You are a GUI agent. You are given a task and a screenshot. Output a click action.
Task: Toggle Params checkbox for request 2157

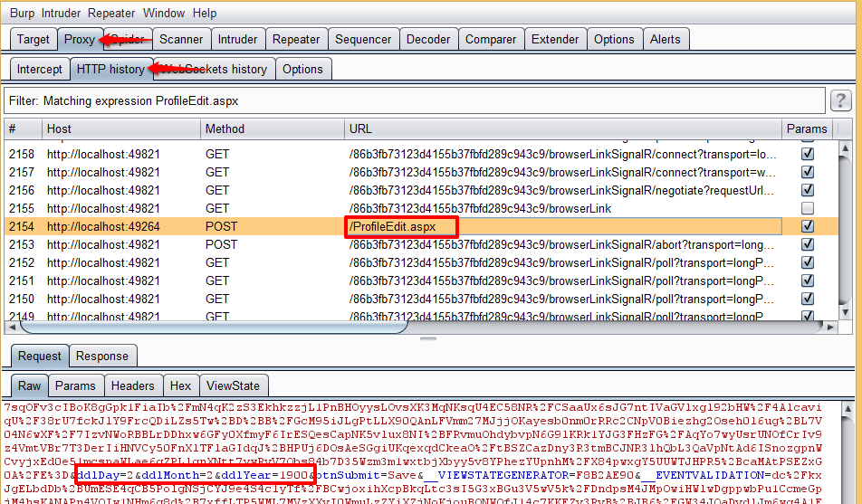(808, 172)
